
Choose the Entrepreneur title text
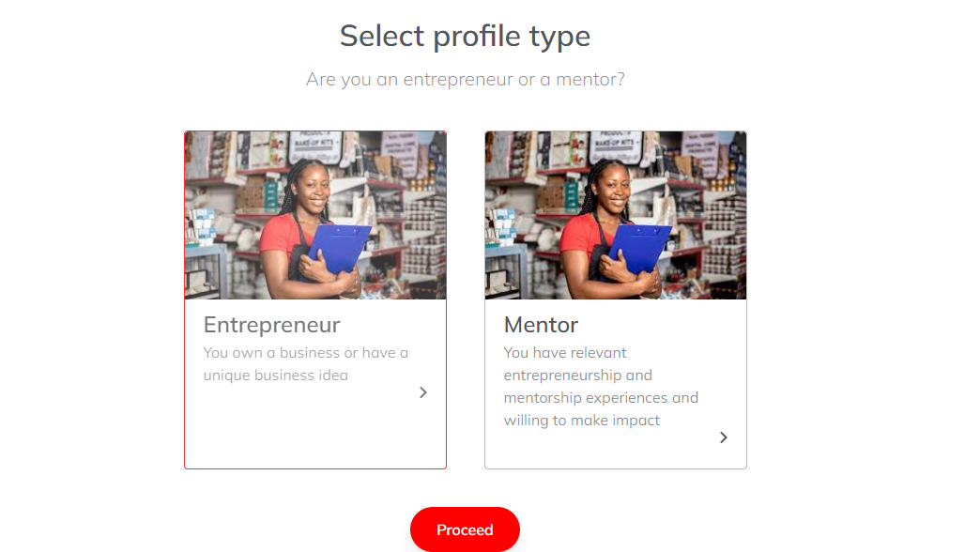tap(272, 325)
